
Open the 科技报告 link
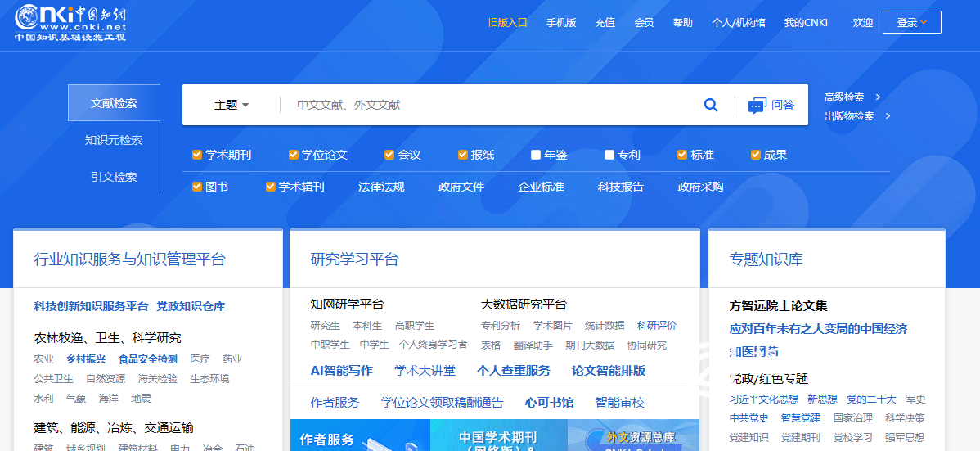[621, 187]
